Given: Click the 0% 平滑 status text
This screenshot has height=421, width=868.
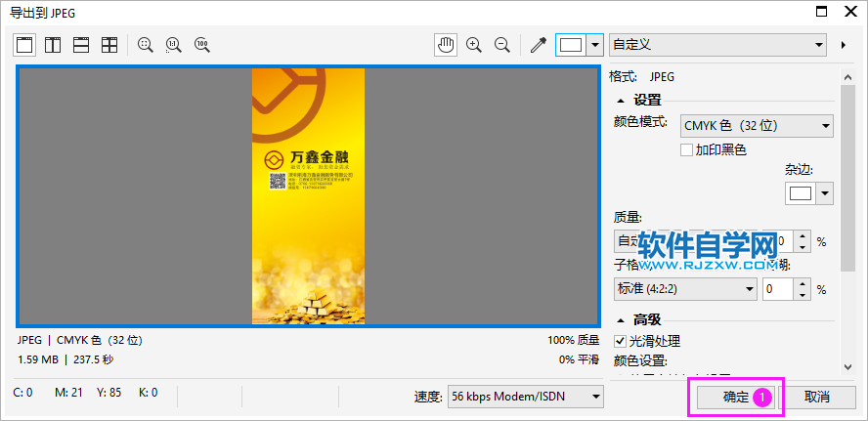Looking at the screenshot, I should coord(579,359).
